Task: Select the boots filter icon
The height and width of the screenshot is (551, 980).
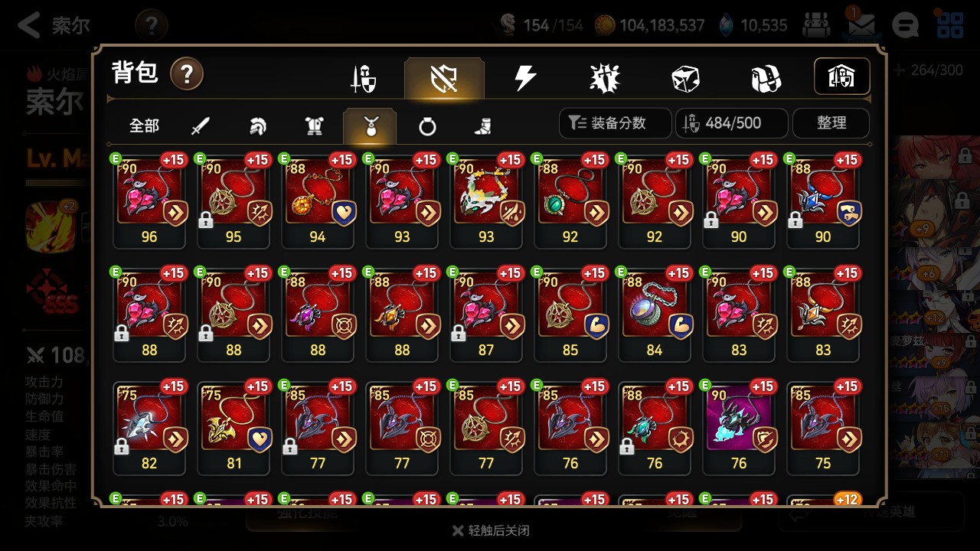Action: (483, 126)
